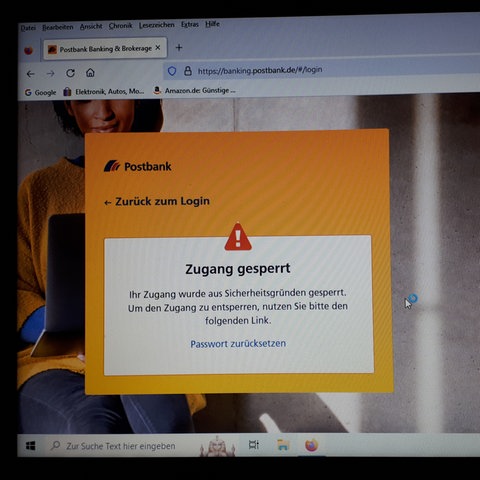
Task: Open a new tab with the plus button
Action: (179, 48)
